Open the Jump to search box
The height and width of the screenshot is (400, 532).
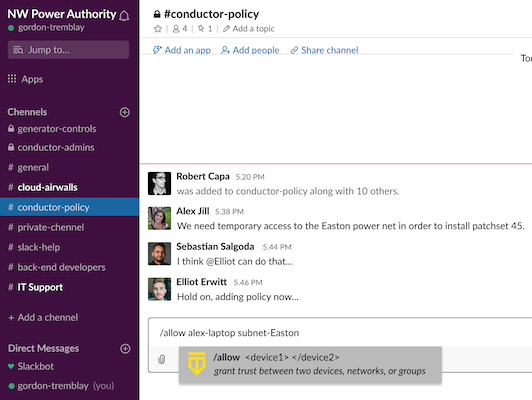68,50
